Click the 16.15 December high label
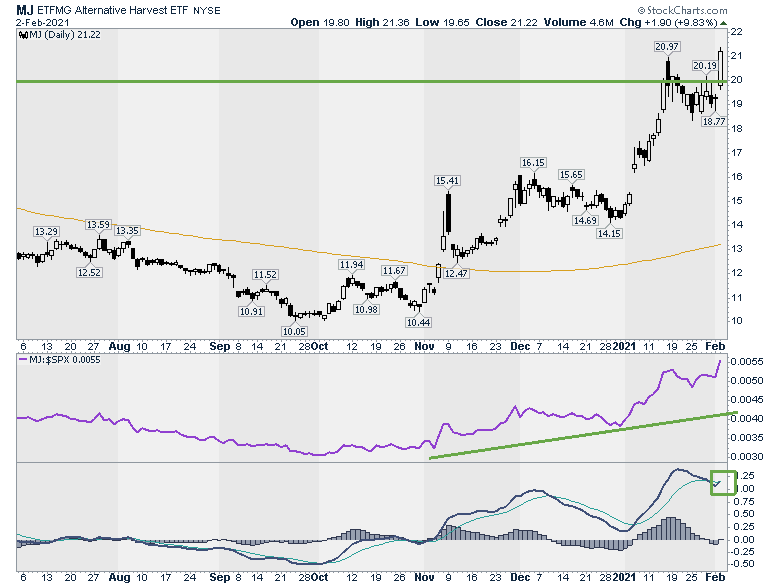780x586 pixels. [533, 163]
